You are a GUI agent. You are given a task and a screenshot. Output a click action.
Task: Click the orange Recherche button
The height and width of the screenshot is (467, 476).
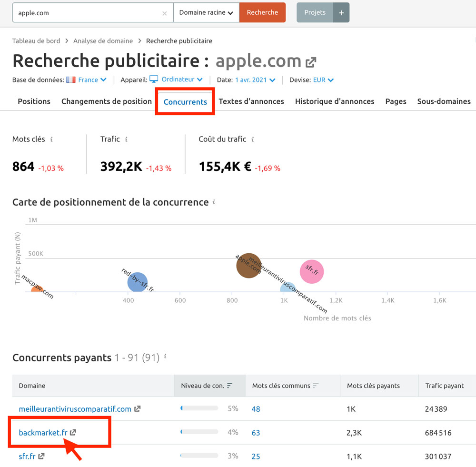(262, 12)
